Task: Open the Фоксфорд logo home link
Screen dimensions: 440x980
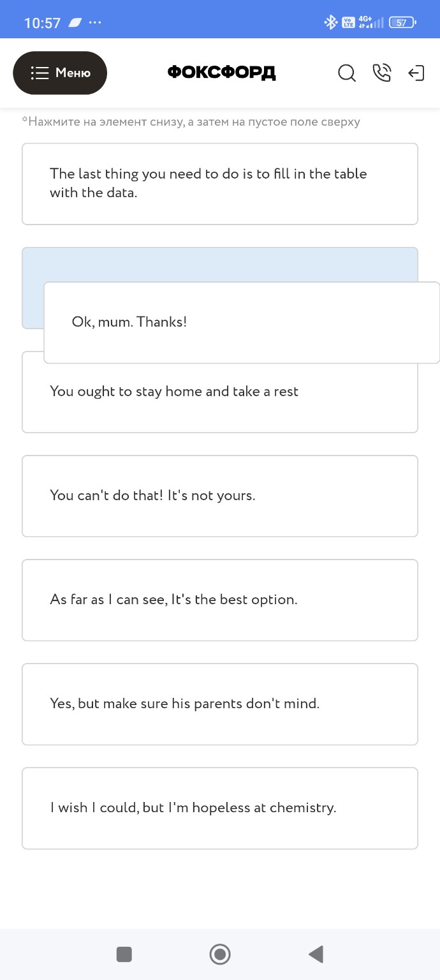Action: [x=221, y=73]
